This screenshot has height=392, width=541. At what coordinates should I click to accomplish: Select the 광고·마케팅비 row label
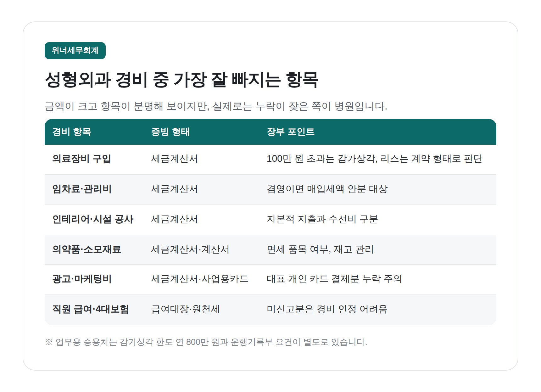tap(82, 279)
